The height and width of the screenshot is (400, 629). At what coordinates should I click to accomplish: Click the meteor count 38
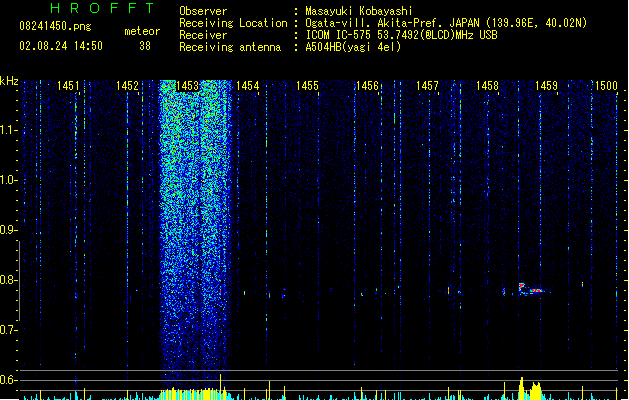[145, 46]
